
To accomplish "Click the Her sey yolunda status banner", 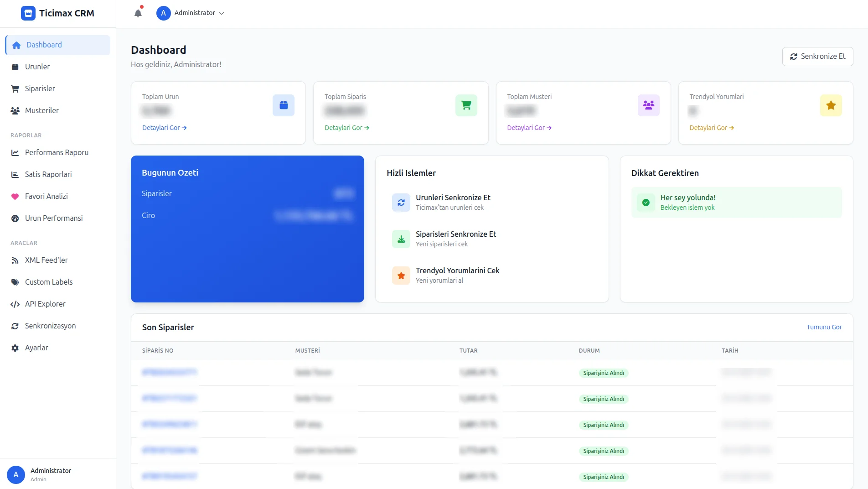I will (736, 203).
